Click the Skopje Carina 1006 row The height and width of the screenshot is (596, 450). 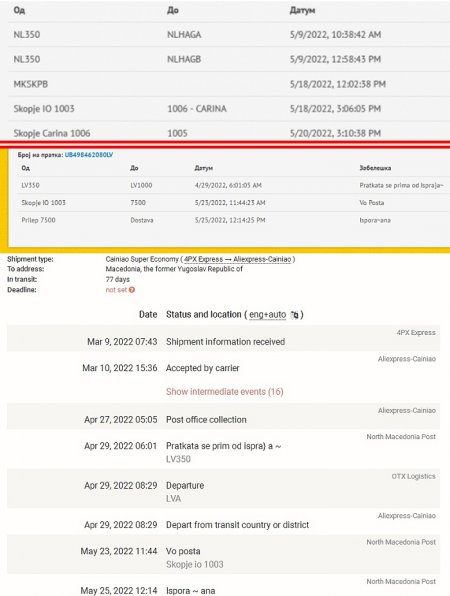[x=229, y=132]
